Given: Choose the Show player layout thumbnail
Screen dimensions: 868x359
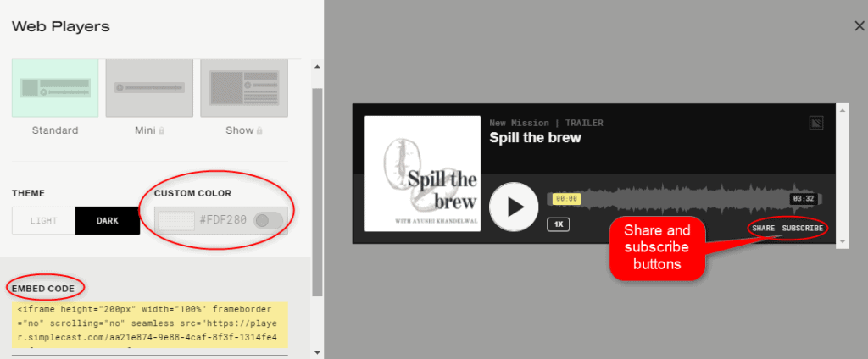Looking at the screenshot, I should pyautogui.click(x=239, y=88).
